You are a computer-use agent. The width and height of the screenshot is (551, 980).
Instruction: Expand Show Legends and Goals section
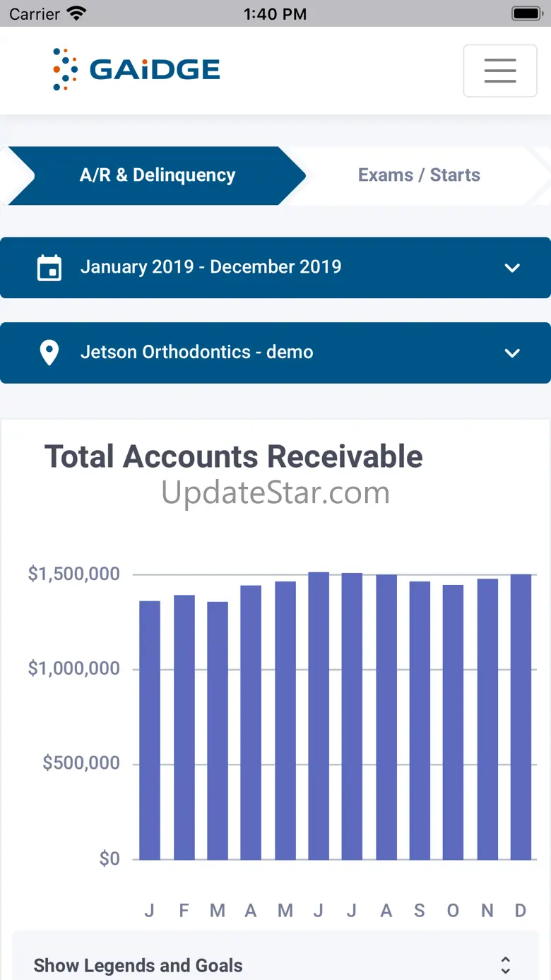(275, 964)
